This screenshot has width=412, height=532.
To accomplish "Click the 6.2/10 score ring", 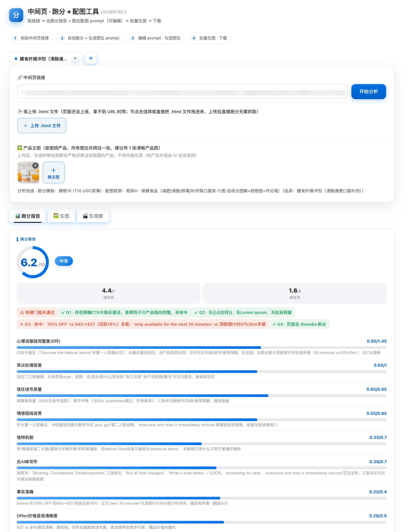I will pos(33,262).
